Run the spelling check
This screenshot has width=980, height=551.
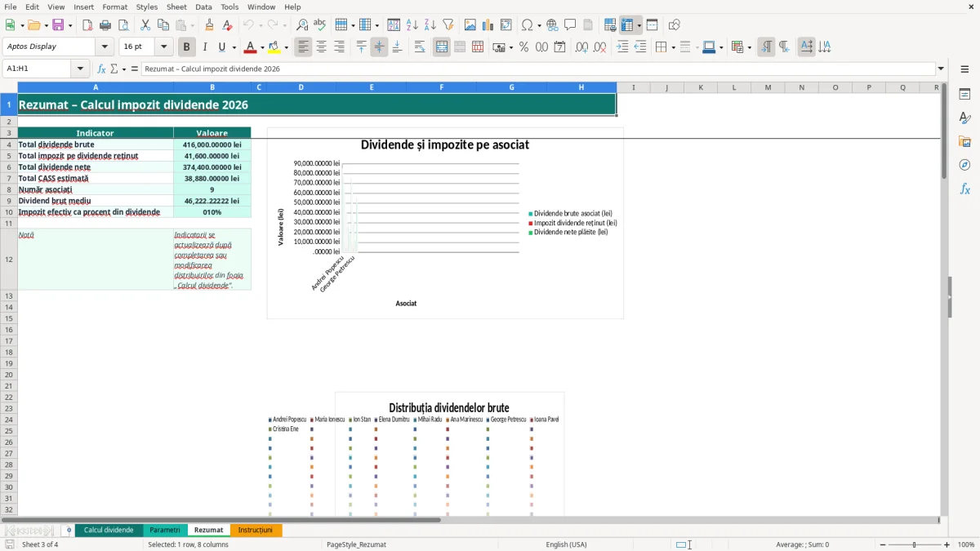(320, 25)
